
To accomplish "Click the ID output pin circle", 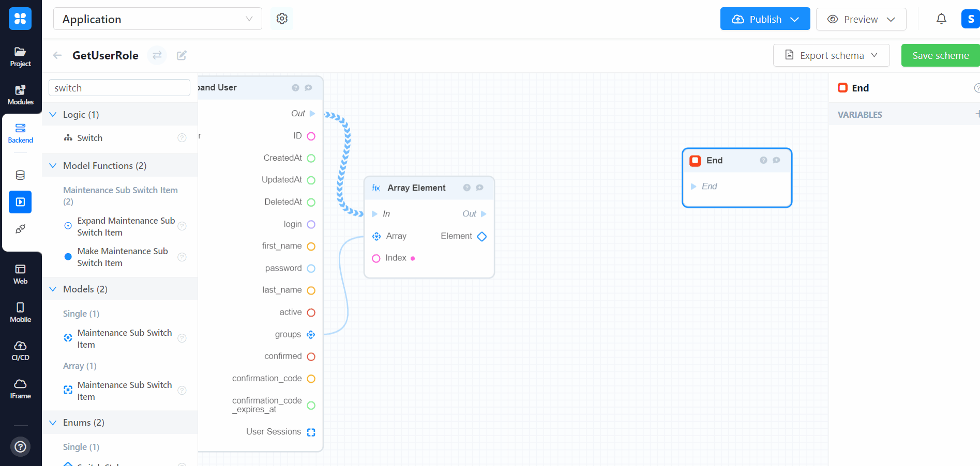I will tap(311, 136).
